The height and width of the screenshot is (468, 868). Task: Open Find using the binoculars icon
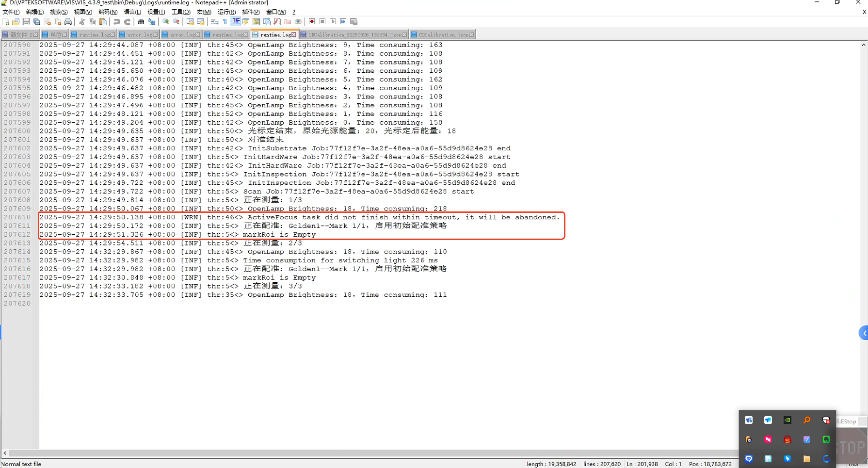point(141,22)
